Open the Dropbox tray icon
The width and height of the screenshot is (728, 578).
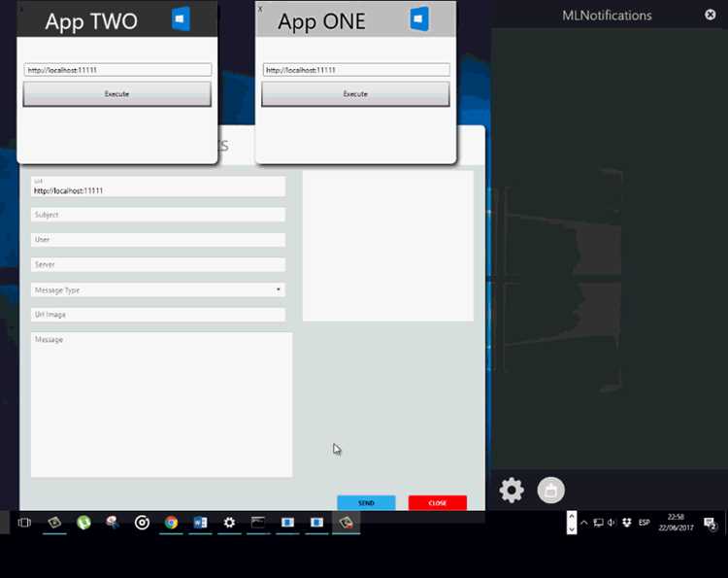pyautogui.click(x=627, y=524)
